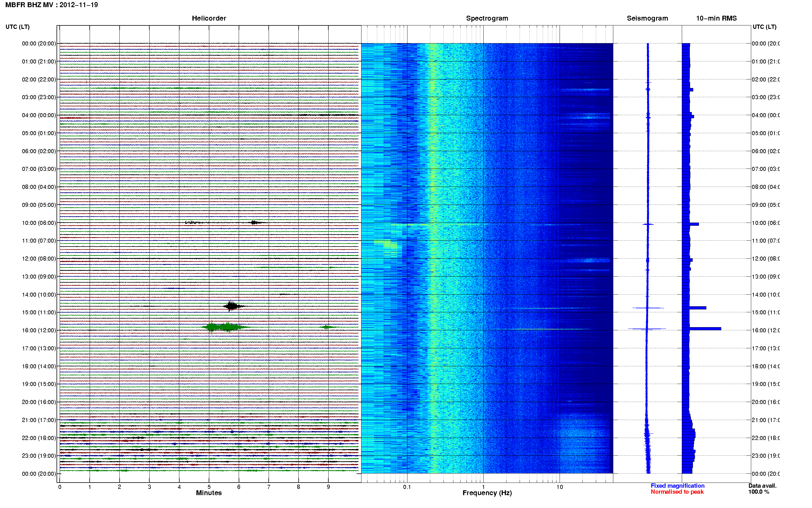Click the left UTC (LT) axis header
Screen dimensions: 812x508
pos(17,27)
